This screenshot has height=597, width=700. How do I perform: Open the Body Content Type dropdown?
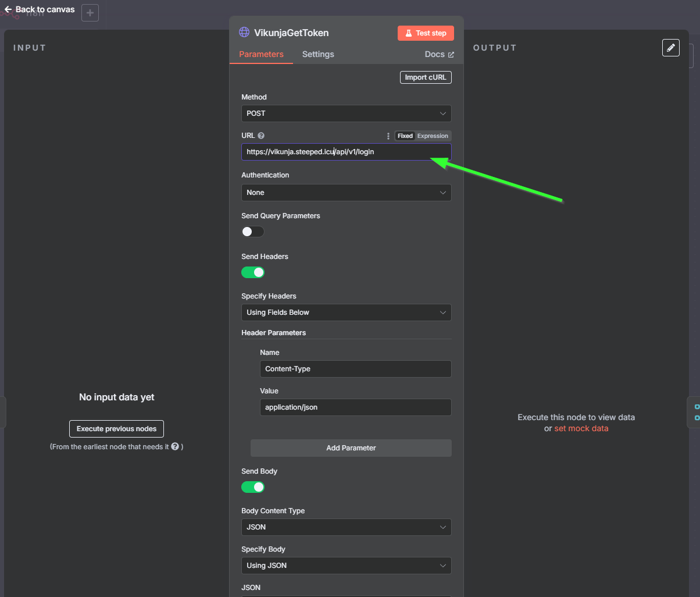(346, 527)
